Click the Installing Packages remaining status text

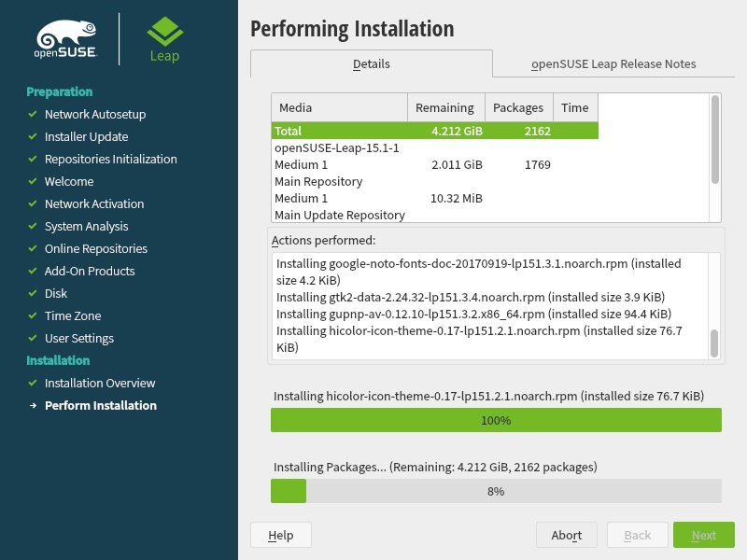click(435, 468)
